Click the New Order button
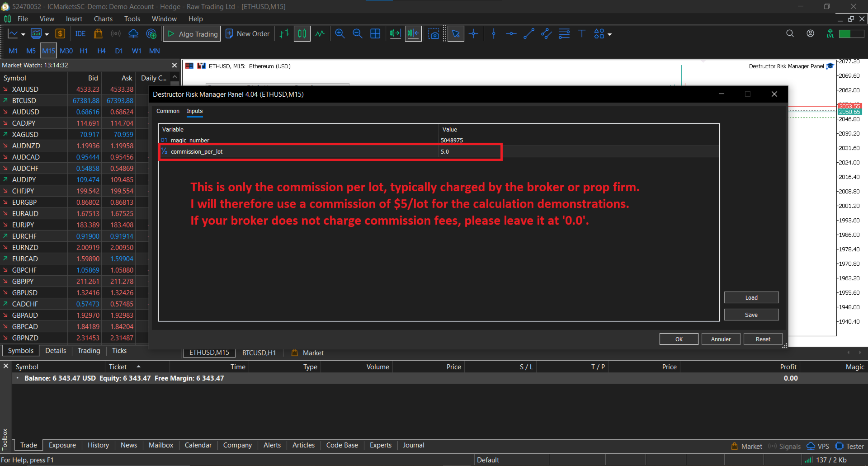Image resolution: width=868 pixels, height=466 pixels. (247, 34)
